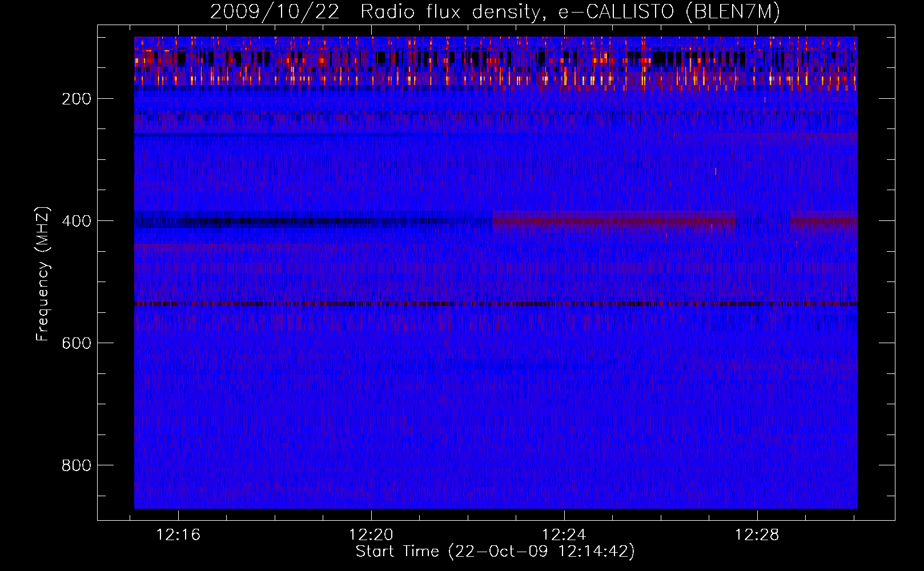
Task: Click the 200 frequency tick label
Action: (x=77, y=99)
